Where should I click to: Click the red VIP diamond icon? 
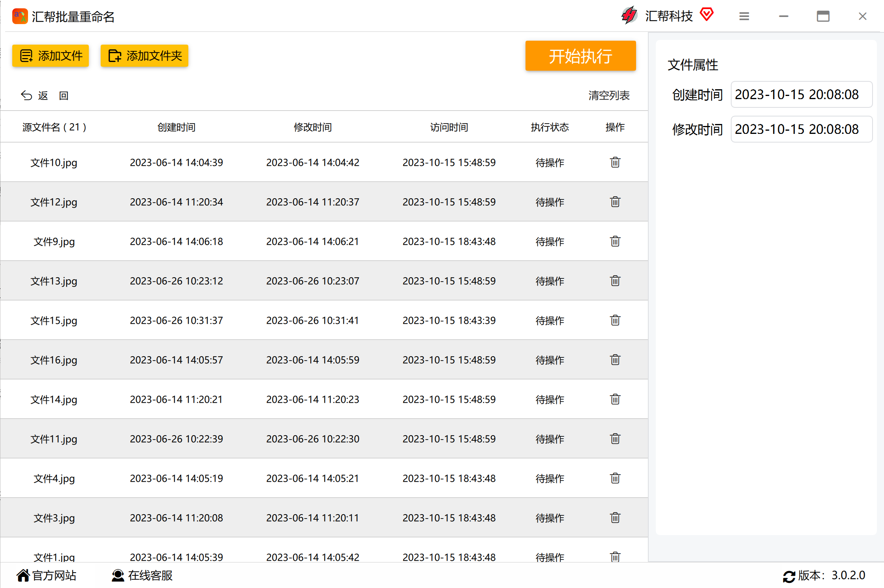coord(706,15)
